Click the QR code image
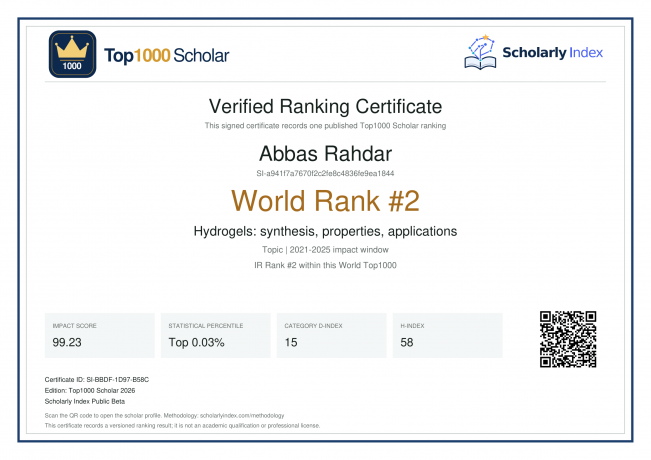 coord(568,339)
